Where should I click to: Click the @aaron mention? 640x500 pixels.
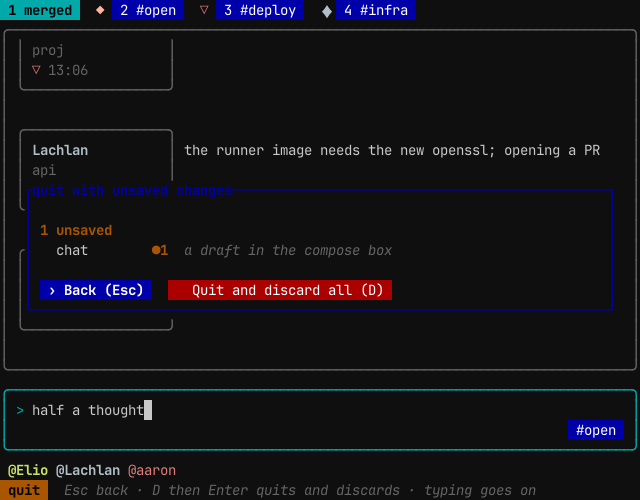[x=152, y=470]
